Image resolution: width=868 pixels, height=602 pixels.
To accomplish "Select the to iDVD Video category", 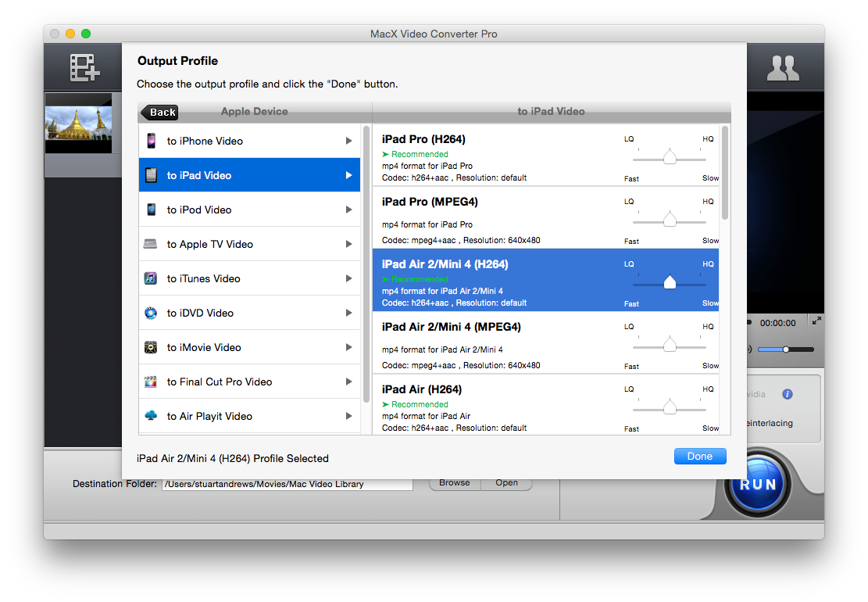I will coord(250,313).
